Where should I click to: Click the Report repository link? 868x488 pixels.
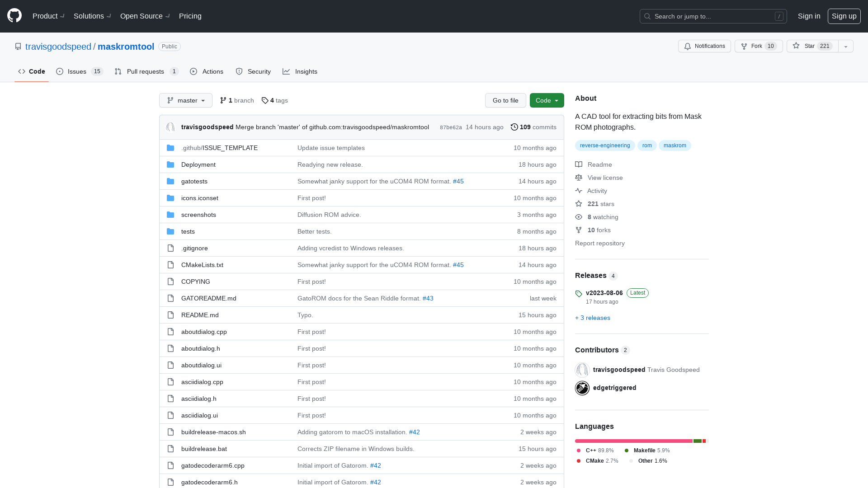click(x=600, y=243)
